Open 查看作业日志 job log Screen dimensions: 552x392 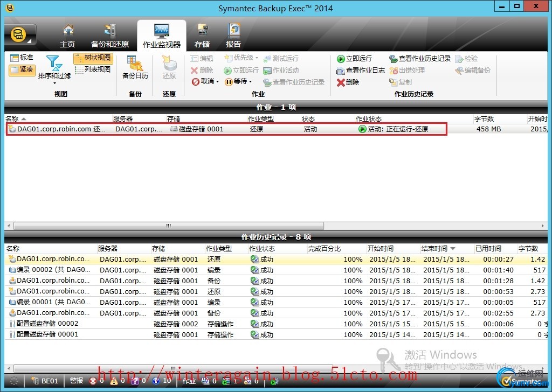tap(361, 71)
